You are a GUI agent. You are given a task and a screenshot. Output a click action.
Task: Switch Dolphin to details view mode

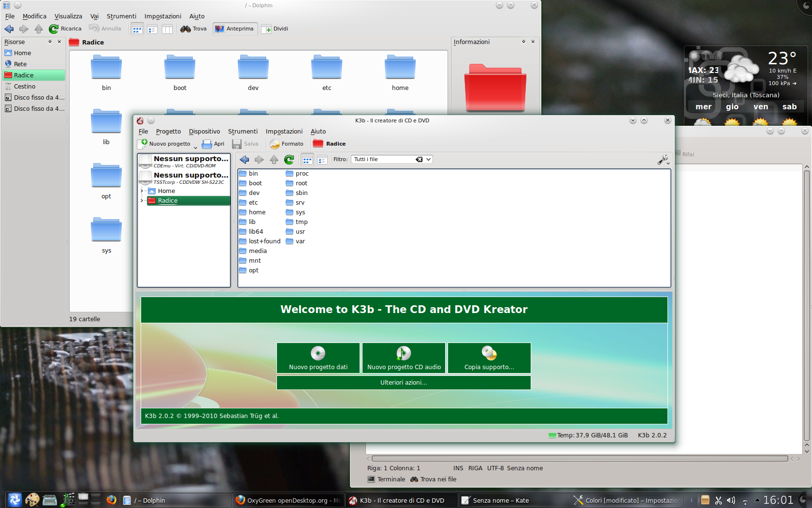click(152, 29)
